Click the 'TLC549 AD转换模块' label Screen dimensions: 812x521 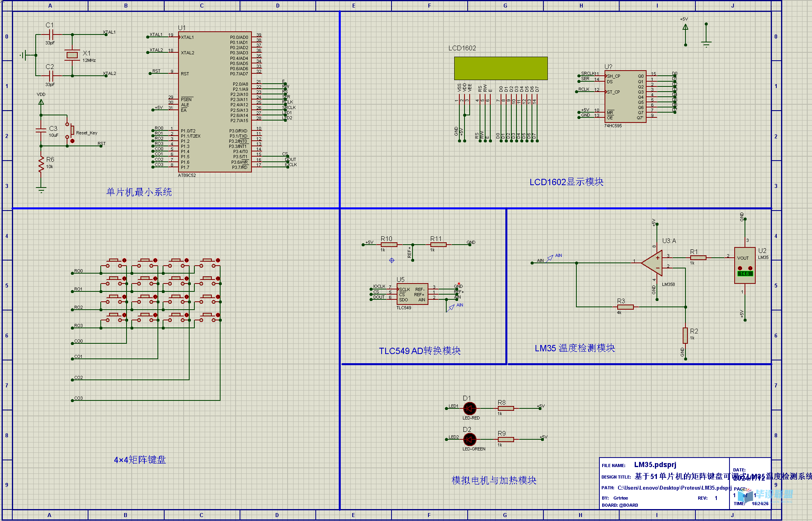point(420,351)
